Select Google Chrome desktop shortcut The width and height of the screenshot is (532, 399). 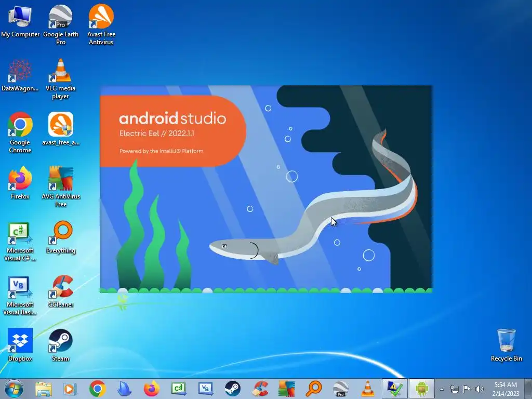click(x=20, y=132)
